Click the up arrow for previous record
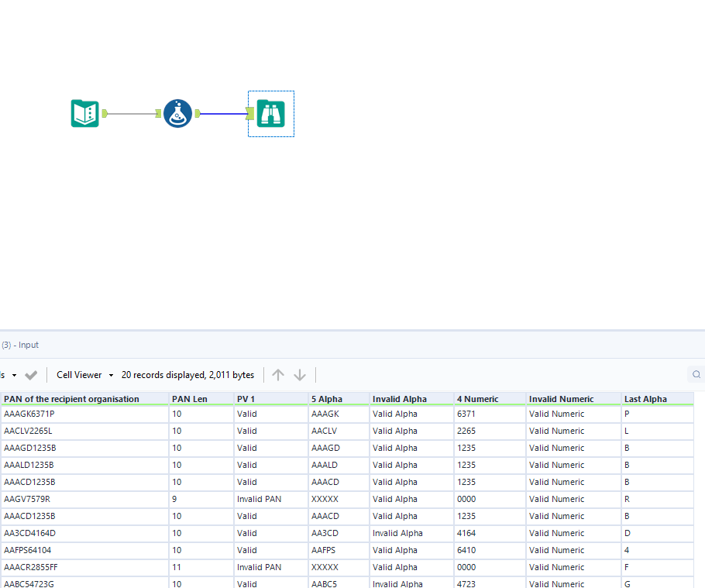The height and width of the screenshot is (588, 705). point(278,375)
